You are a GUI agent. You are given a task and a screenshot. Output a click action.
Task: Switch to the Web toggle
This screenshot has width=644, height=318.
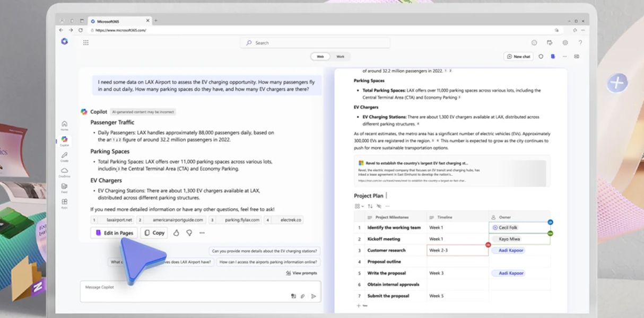pyautogui.click(x=320, y=56)
